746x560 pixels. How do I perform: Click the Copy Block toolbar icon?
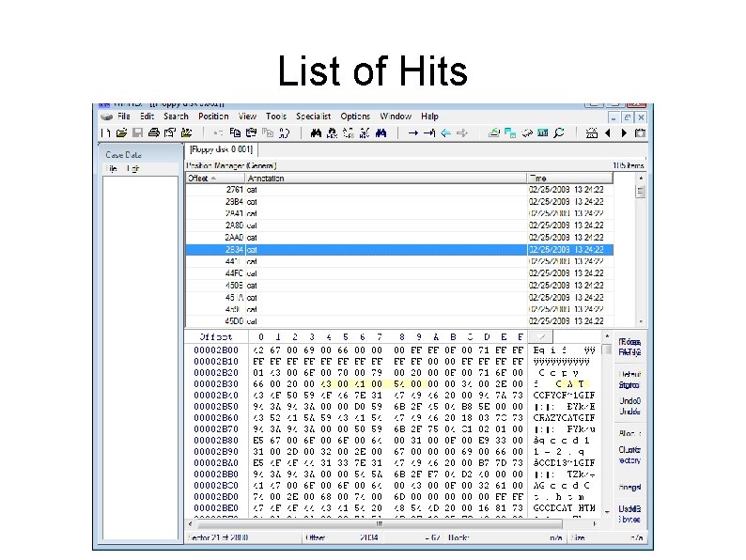tap(235, 132)
